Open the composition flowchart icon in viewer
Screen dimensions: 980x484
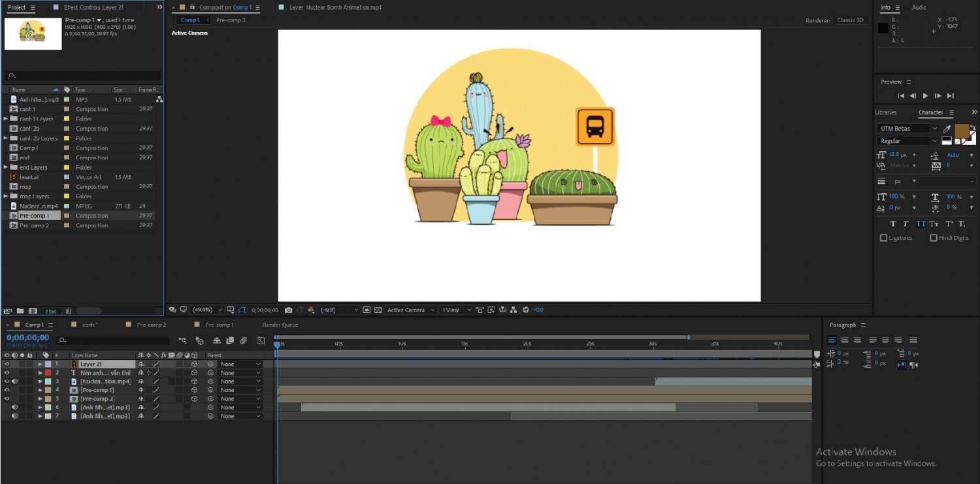click(x=514, y=310)
